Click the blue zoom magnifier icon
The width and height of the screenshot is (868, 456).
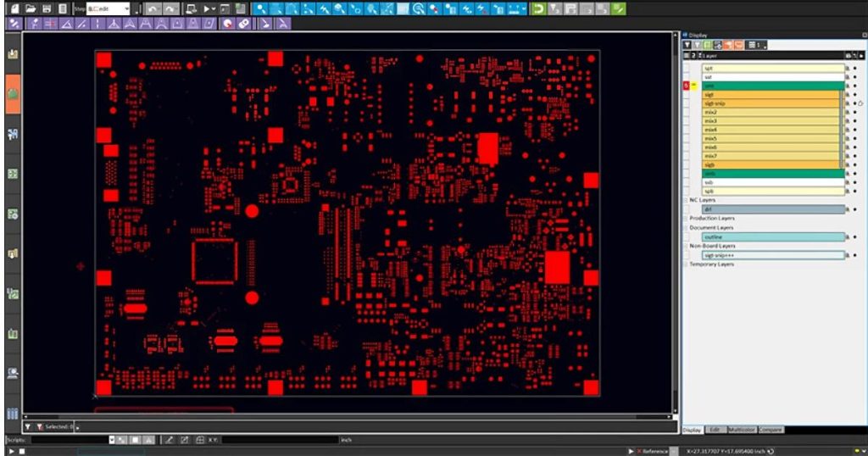pyautogui.click(x=419, y=8)
